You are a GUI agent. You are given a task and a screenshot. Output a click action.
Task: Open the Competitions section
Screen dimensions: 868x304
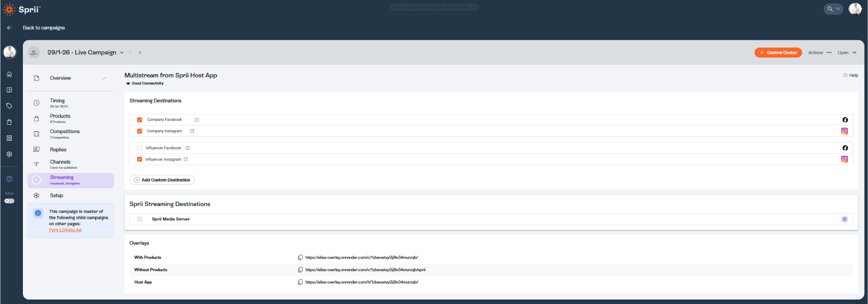(70, 134)
